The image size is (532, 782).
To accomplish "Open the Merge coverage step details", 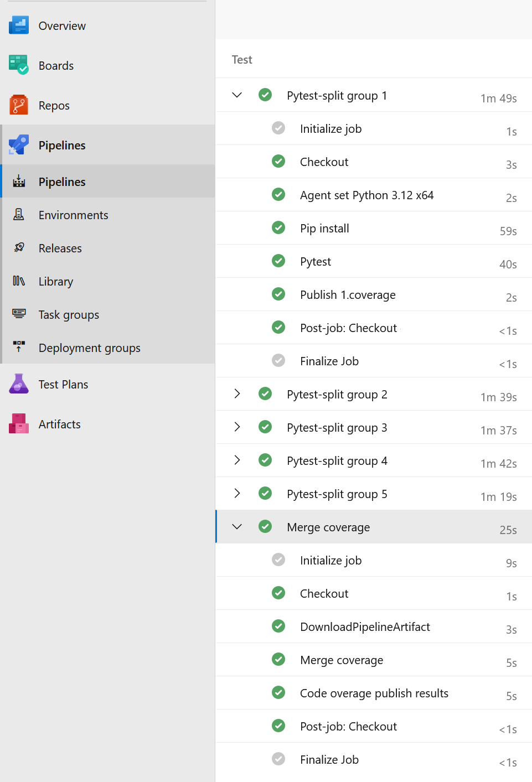I will pos(342,660).
